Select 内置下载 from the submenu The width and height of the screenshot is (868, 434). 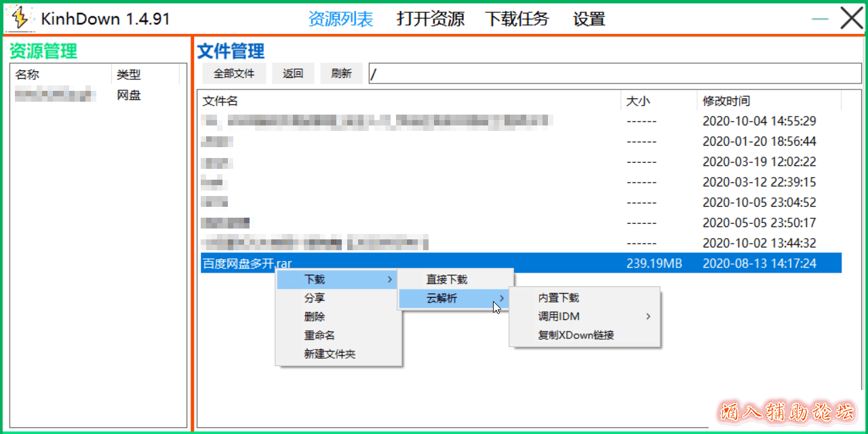pos(559,298)
